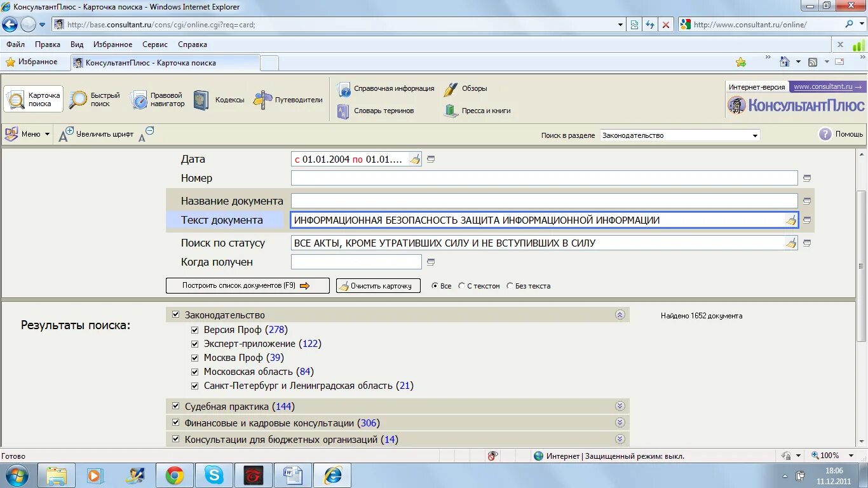Open Справочная информация
The width and height of the screenshot is (868, 488).
click(x=385, y=89)
